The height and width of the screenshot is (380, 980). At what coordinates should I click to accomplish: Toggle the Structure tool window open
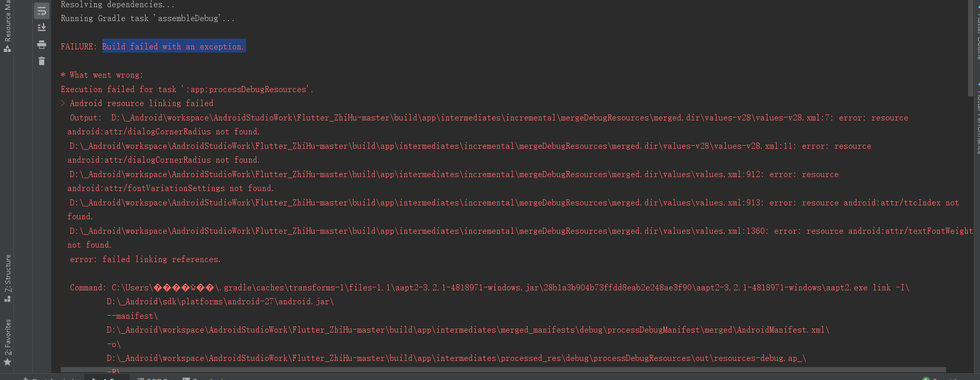(x=7, y=272)
